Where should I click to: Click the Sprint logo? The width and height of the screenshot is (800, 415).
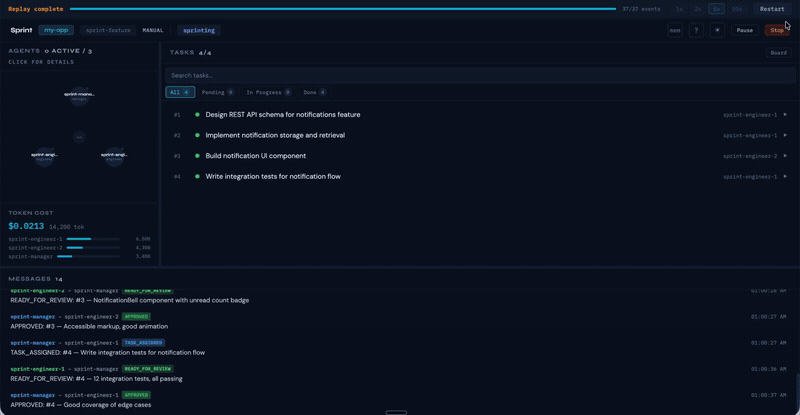pos(21,30)
